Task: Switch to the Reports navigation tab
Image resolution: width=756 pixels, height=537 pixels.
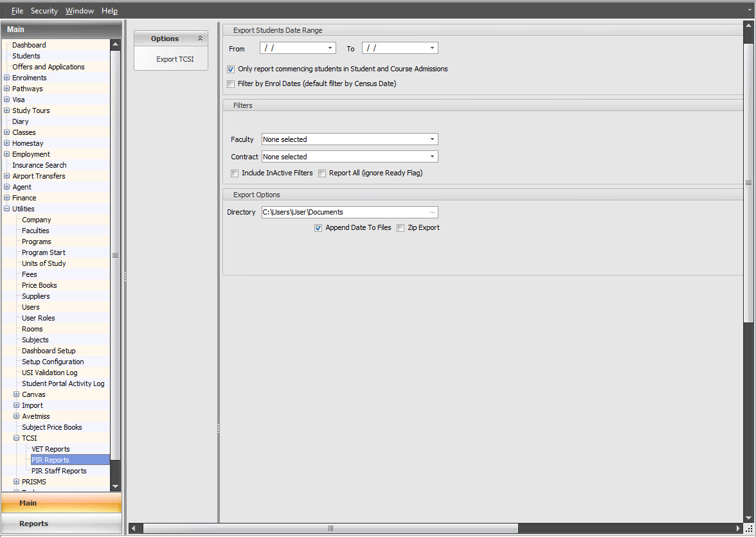Action: [33, 524]
